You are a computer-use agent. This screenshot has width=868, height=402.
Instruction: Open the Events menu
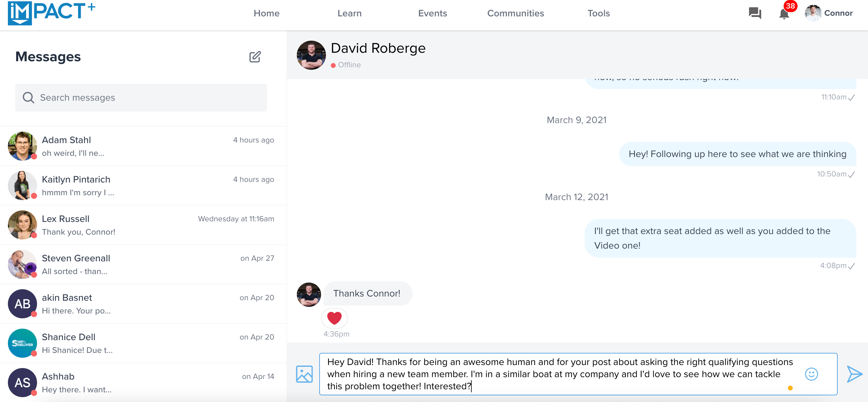[432, 13]
